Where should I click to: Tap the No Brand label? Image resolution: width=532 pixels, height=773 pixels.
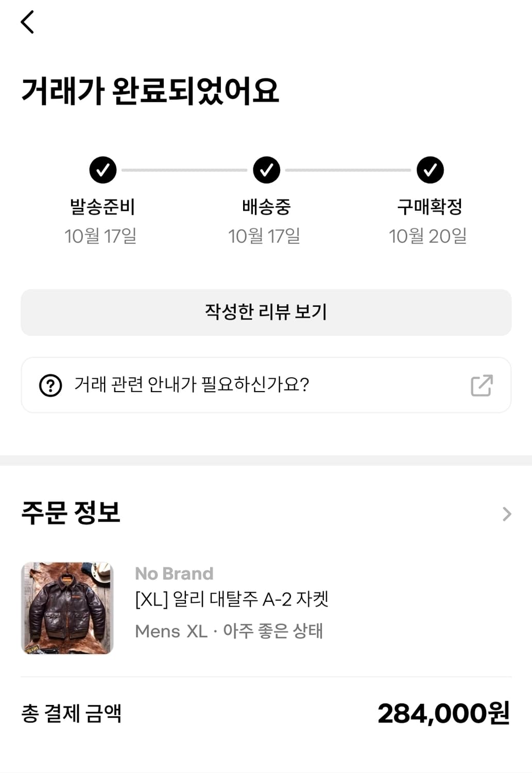pyautogui.click(x=174, y=574)
